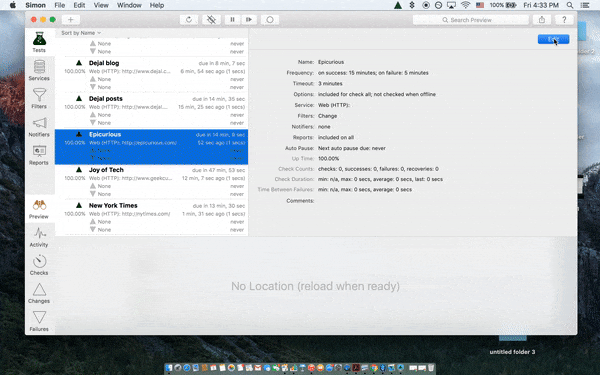Click the Dejal posts status triangle icon
Viewport: 600px width, 375px height.
(x=79, y=98)
